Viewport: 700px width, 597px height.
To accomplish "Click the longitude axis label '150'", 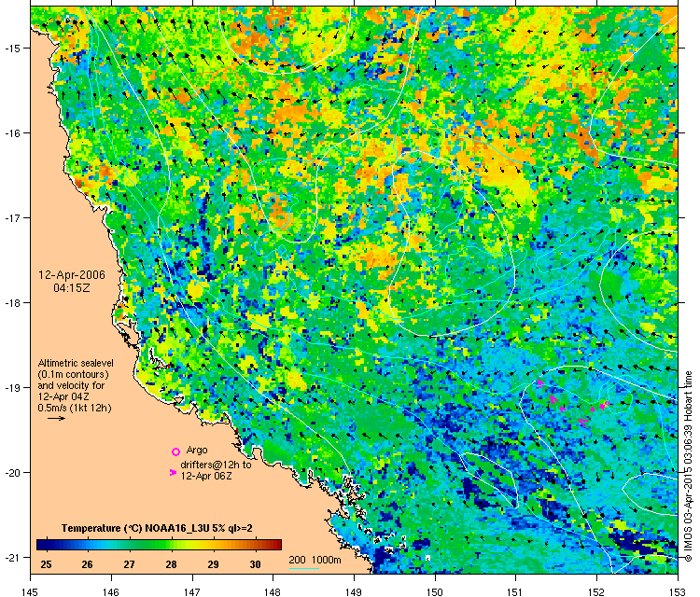I will [435, 591].
